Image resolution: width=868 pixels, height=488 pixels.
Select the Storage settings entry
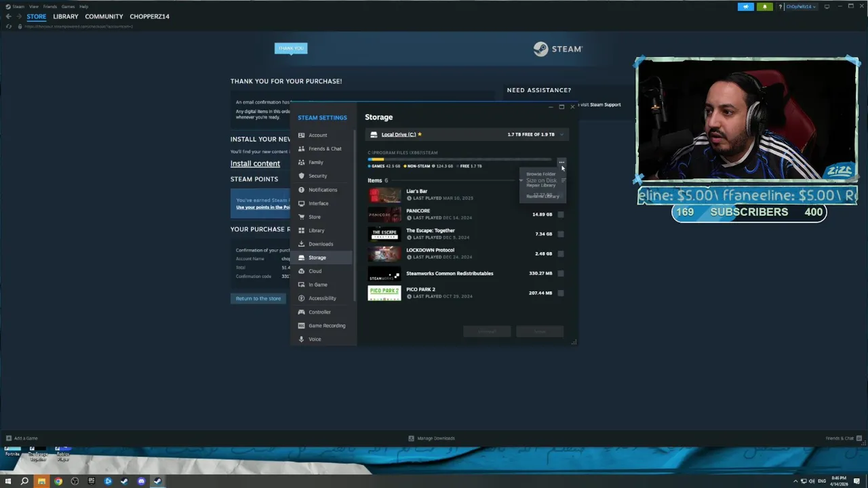(x=323, y=258)
